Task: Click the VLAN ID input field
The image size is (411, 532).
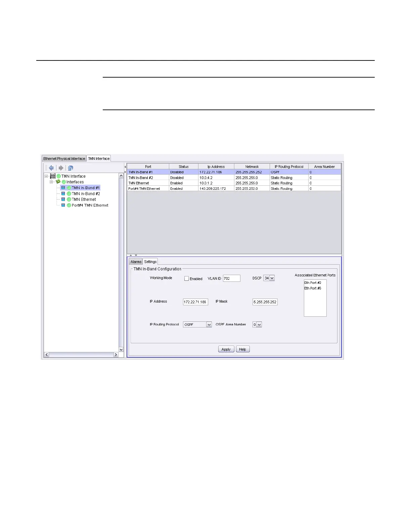Action: pyautogui.click(x=232, y=278)
